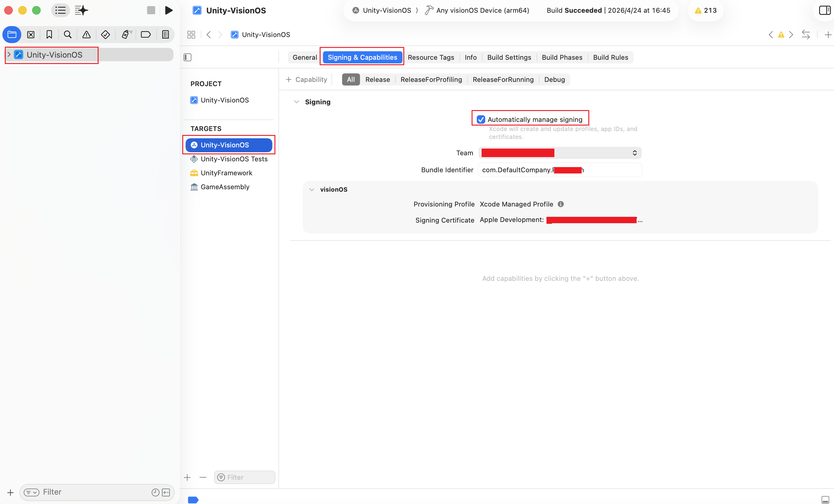Image resolution: width=834 pixels, height=504 pixels.
Task: Click the Bundle Identifier text field
Action: tap(609, 170)
